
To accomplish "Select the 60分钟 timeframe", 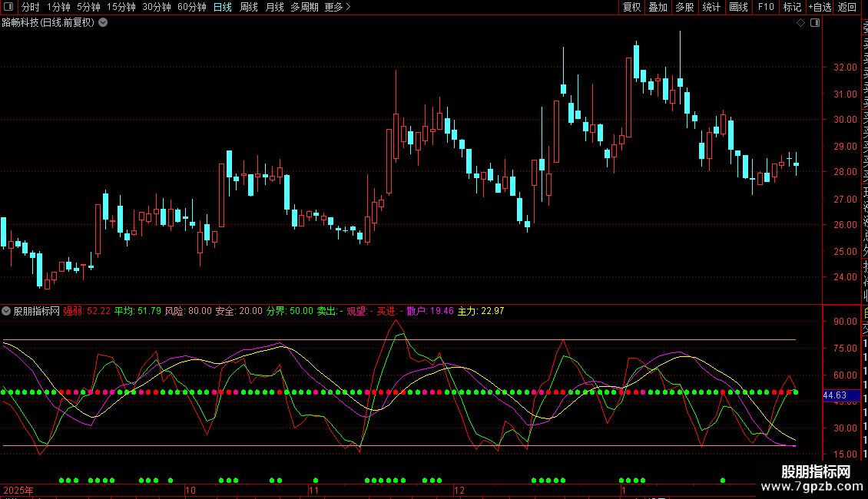I will click(x=191, y=8).
